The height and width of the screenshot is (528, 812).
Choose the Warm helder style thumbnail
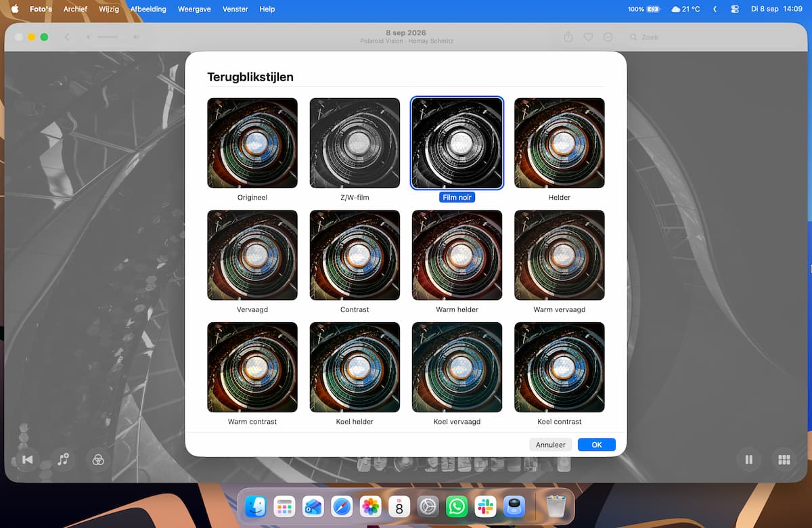point(457,255)
